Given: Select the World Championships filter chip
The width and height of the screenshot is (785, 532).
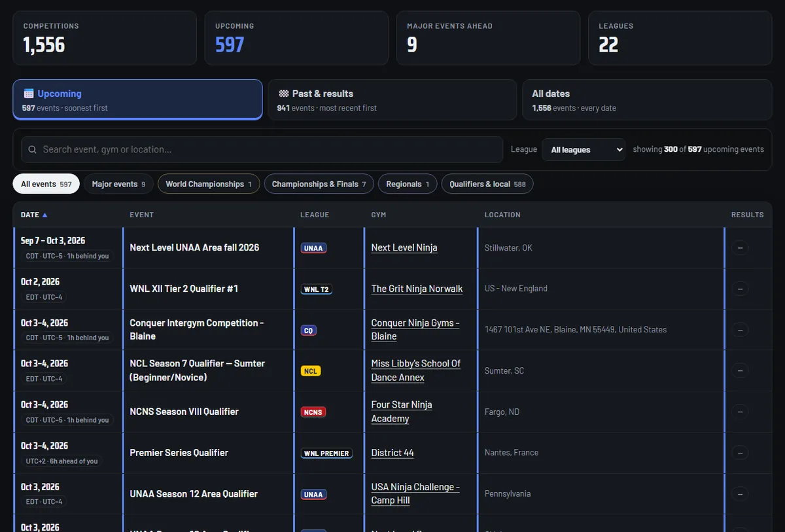Looking at the screenshot, I should 209,184.
